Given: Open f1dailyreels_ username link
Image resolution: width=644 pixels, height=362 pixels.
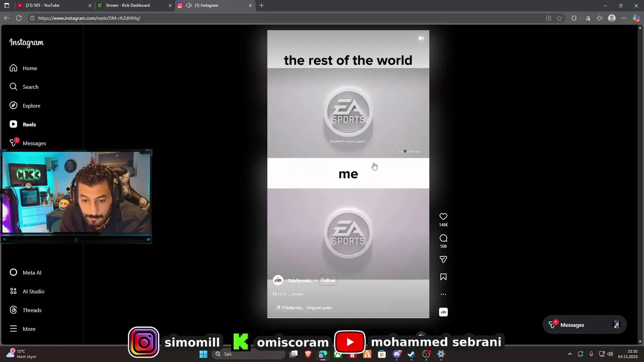Looking at the screenshot, I should 300,281.
